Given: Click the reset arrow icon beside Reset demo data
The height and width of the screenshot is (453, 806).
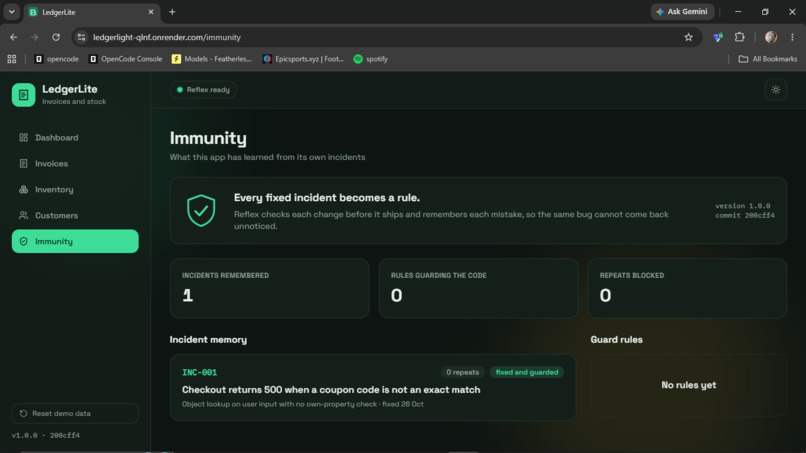Looking at the screenshot, I should coord(23,413).
